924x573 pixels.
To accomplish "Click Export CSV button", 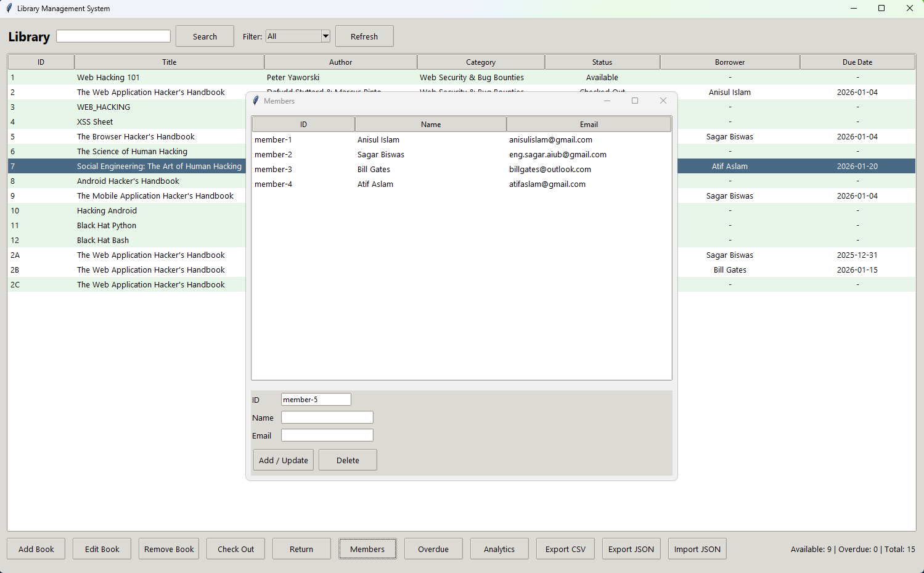I will [x=565, y=549].
